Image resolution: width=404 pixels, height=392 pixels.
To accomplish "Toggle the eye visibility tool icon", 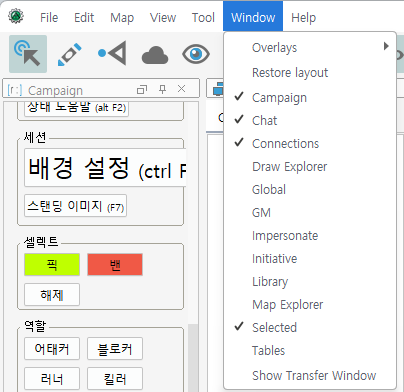I will [x=196, y=54].
